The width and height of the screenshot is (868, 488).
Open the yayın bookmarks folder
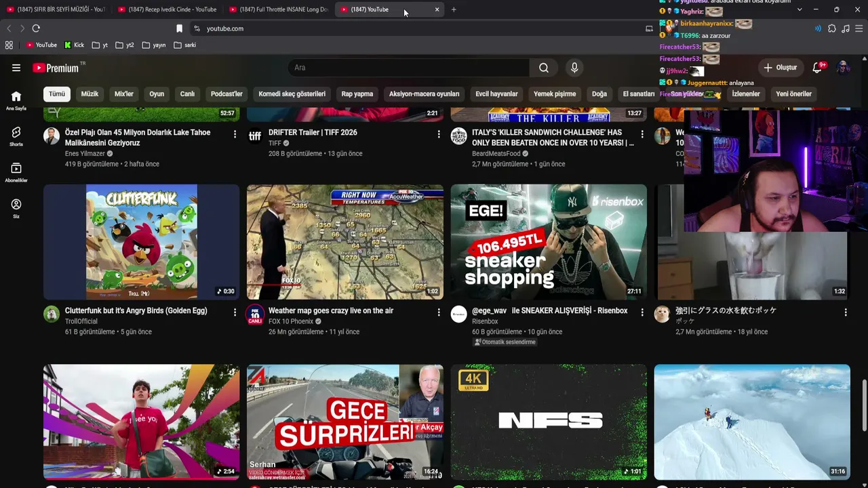(x=153, y=45)
